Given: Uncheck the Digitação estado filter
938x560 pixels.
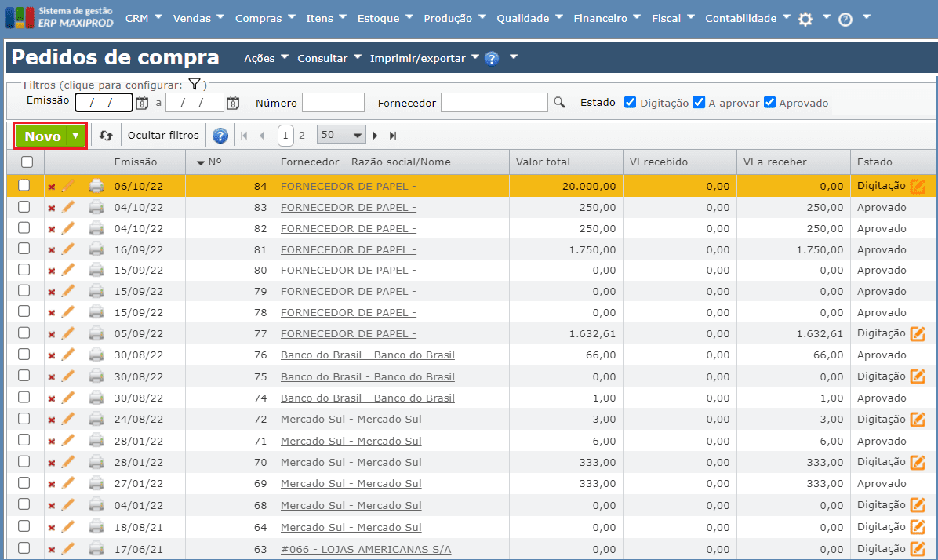Looking at the screenshot, I should [x=629, y=101].
